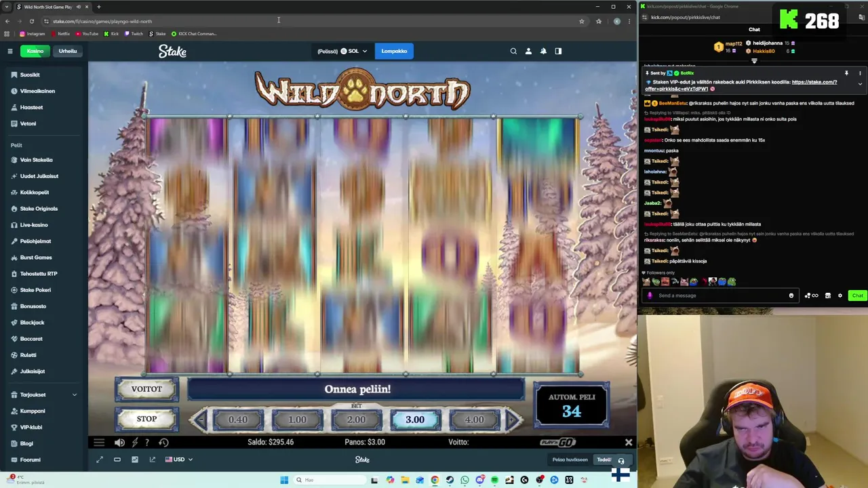Screen dimensions: 868x488
Task: Open the slot help question mark
Action: tap(147, 443)
